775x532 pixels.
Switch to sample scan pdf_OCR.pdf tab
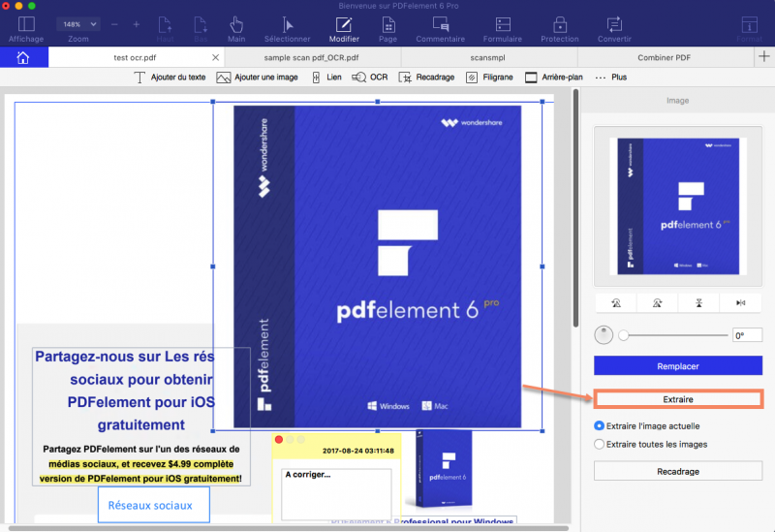coord(311,57)
